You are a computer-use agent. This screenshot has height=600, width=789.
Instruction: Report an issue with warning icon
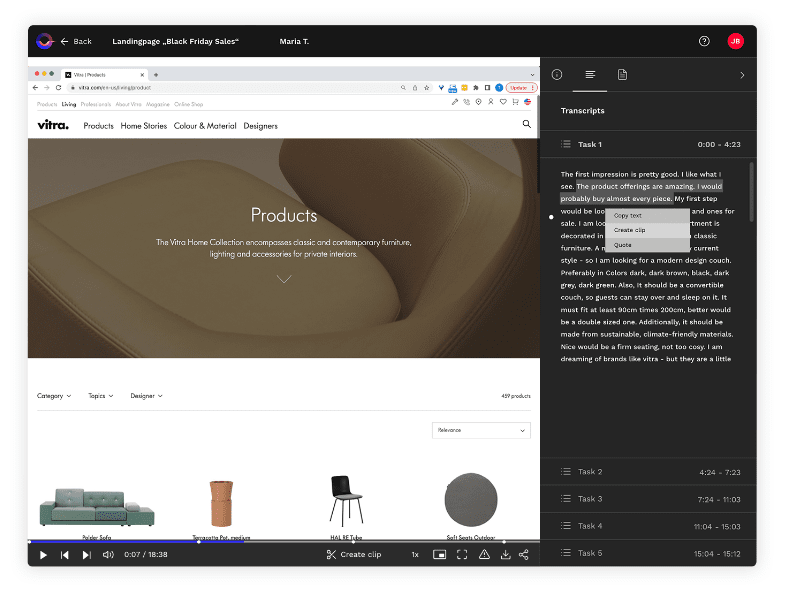point(484,554)
